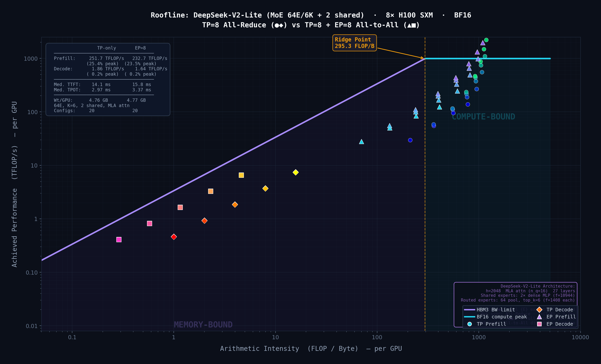Click the lone cyan triangle near intensity 70
Screen dimensions: 601x364
[361, 142]
